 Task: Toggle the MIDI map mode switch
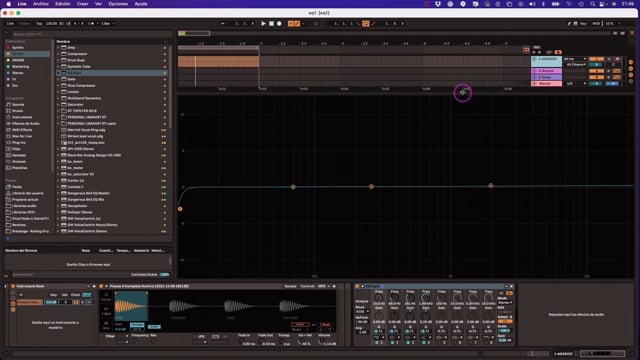pos(596,24)
